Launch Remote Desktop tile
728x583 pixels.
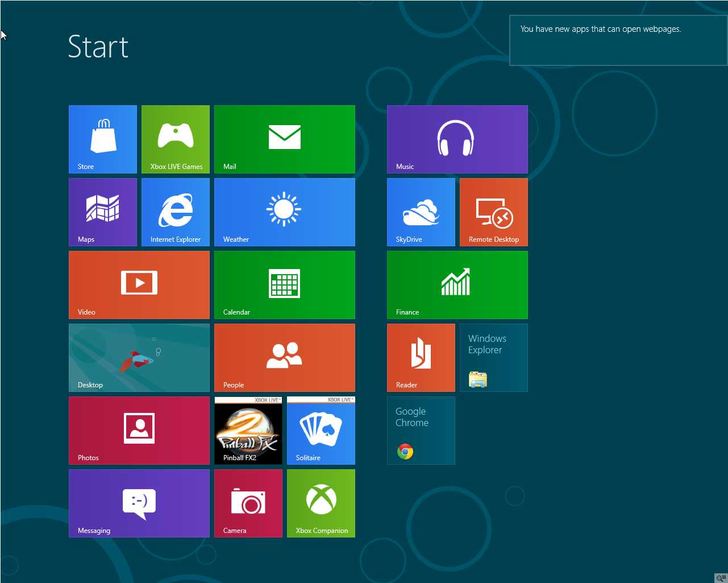[x=494, y=212]
